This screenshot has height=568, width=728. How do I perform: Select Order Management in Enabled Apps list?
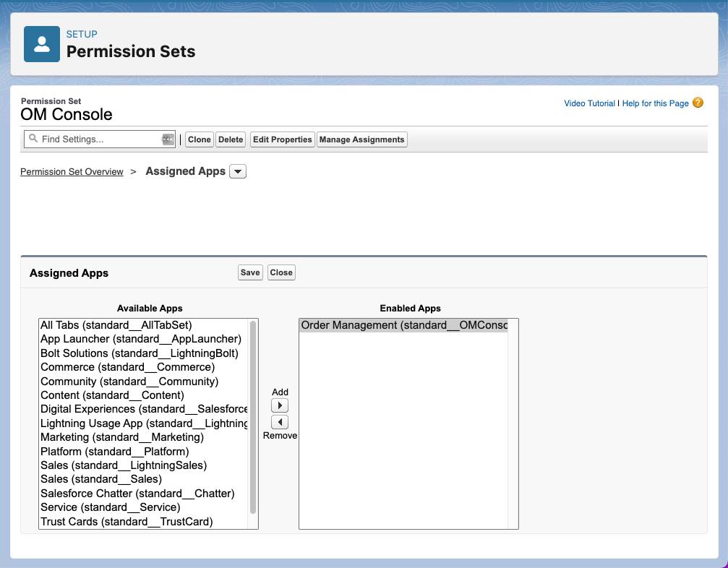tap(405, 324)
